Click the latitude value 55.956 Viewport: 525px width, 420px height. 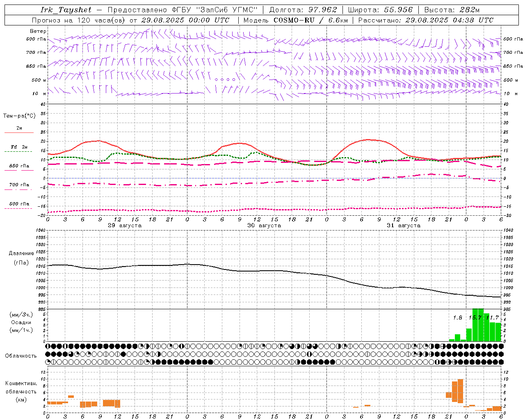pos(398,10)
